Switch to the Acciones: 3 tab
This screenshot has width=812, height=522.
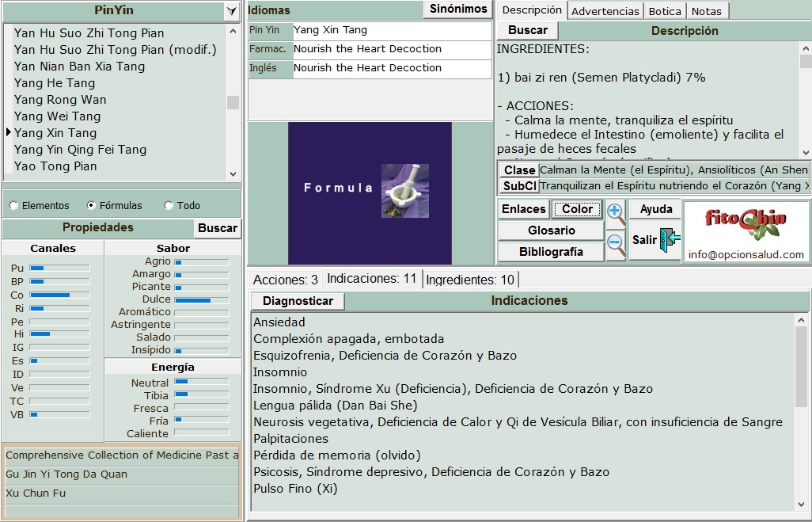286,280
